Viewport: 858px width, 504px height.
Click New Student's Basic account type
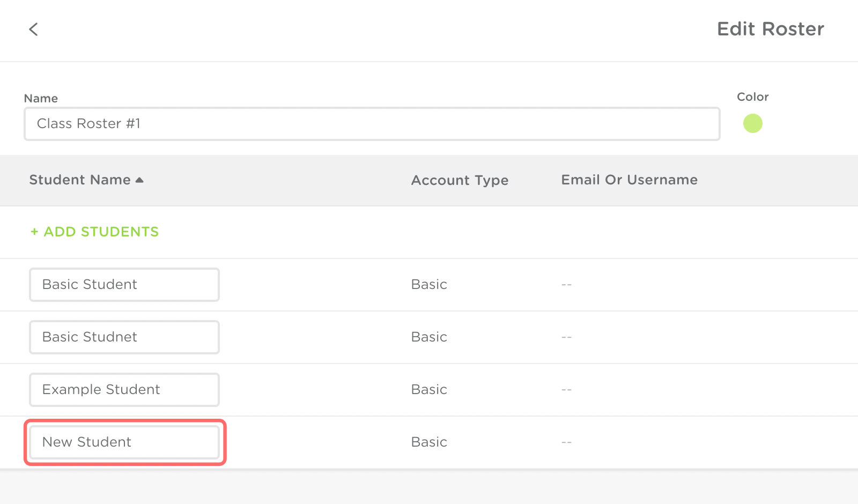point(429,442)
